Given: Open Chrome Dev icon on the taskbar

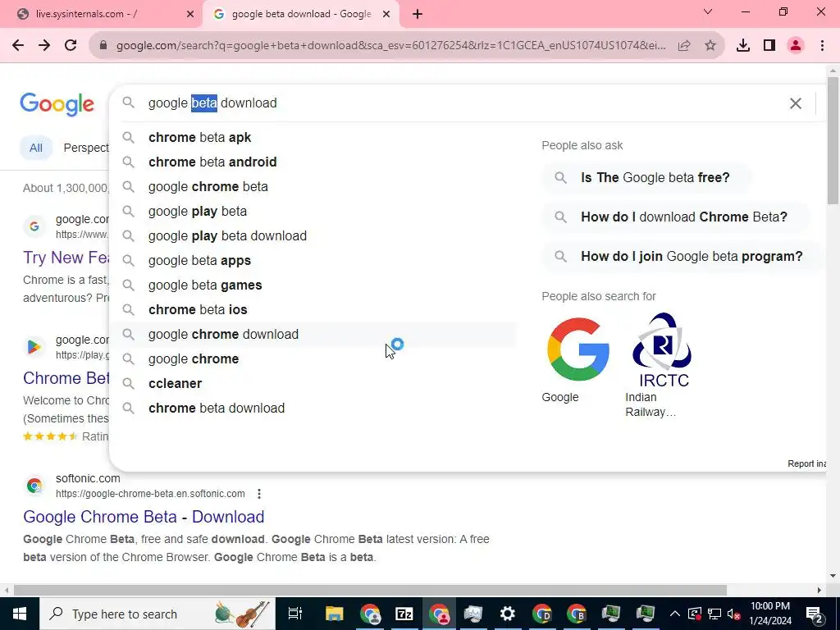Looking at the screenshot, I should tap(541, 614).
